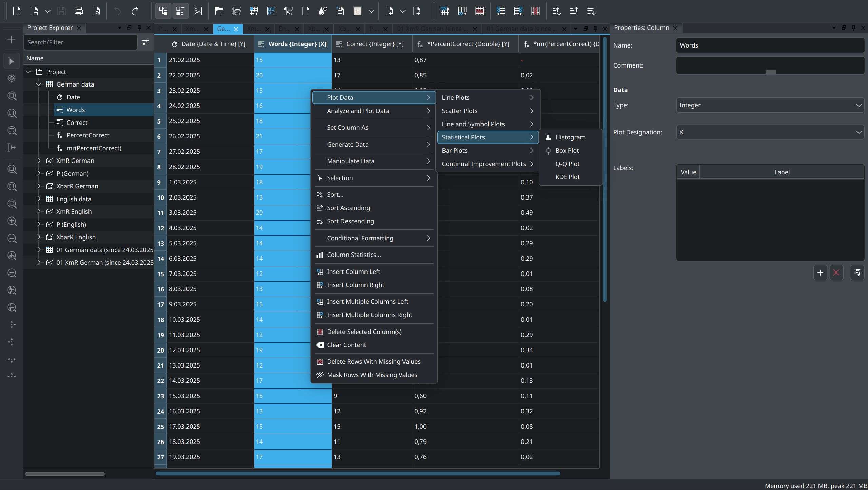This screenshot has width=868, height=490.
Task: Click the redo arrow icon
Action: point(135,11)
